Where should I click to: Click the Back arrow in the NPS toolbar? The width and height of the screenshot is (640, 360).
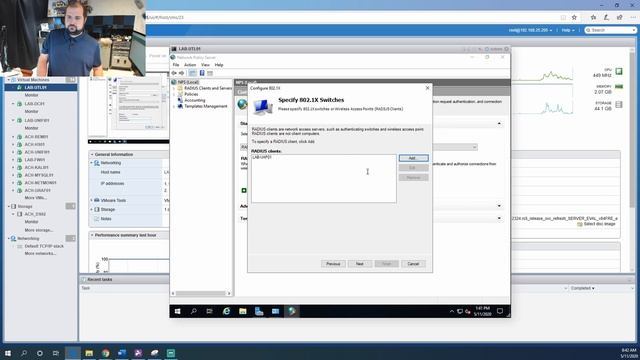174,73
